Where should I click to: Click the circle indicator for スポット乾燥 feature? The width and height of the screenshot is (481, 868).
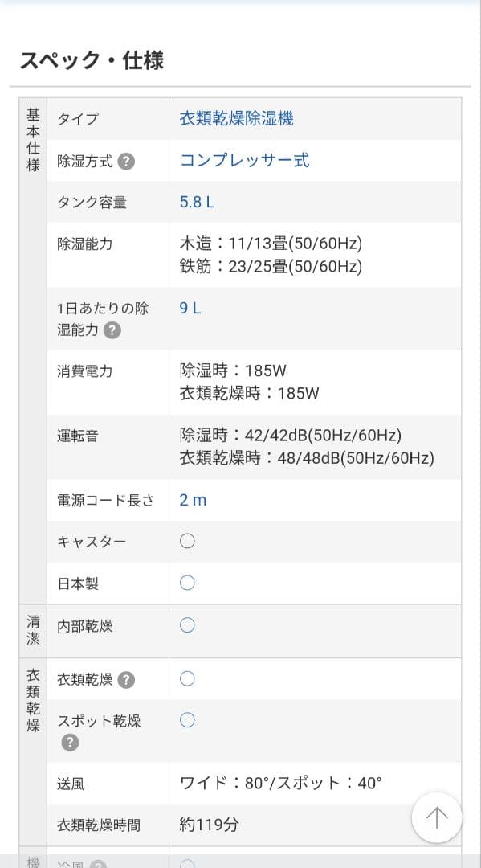pos(187,720)
